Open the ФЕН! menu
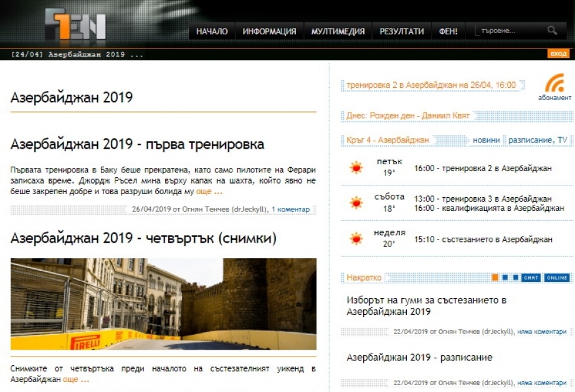Image resolution: width=575 pixels, height=392 pixels. click(448, 32)
